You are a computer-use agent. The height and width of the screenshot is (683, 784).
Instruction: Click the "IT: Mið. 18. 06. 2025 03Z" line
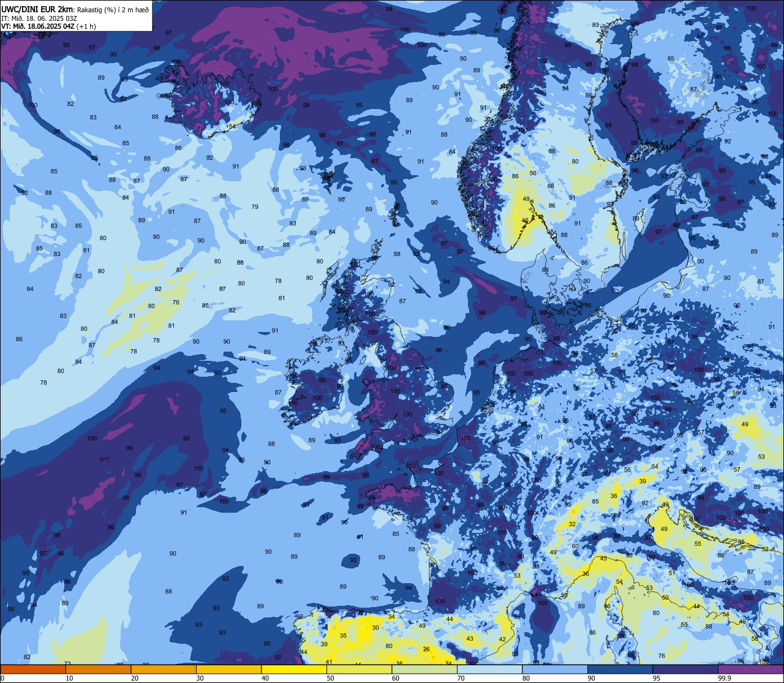point(39,18)
